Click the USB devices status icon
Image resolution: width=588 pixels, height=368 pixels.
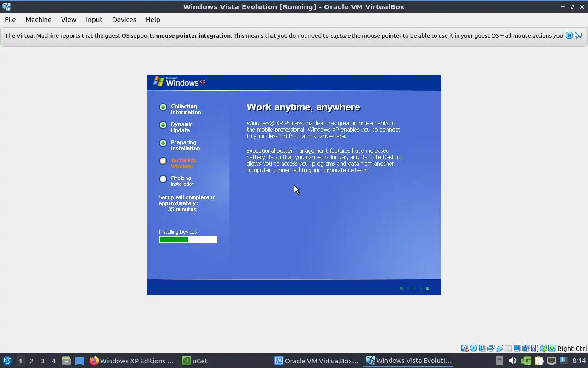point(499,348)
